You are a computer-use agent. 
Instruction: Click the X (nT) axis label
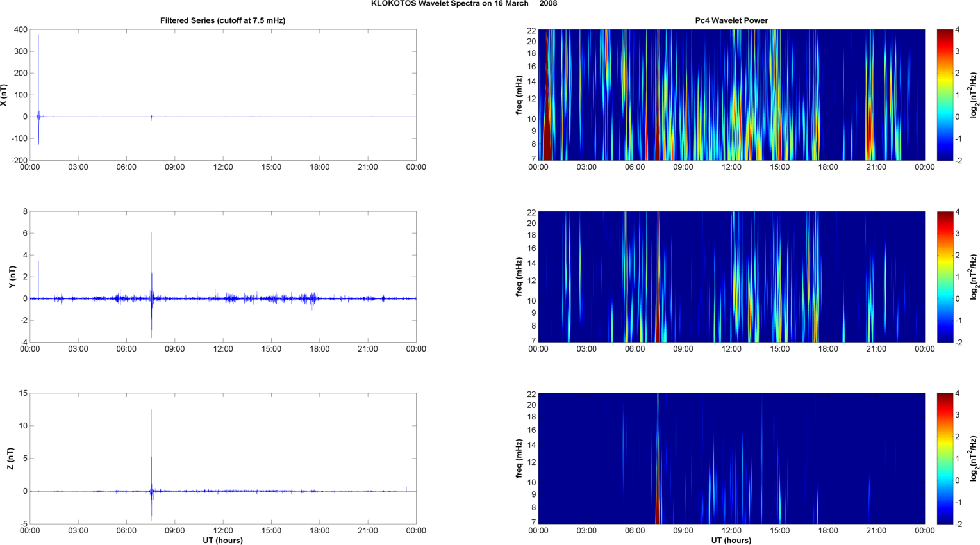pyautogui.click(x=4, y=95)
